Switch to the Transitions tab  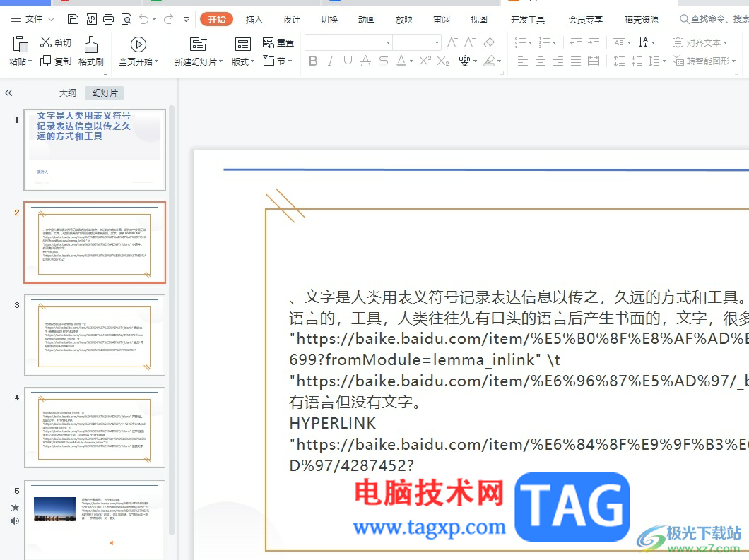[329, 19]
